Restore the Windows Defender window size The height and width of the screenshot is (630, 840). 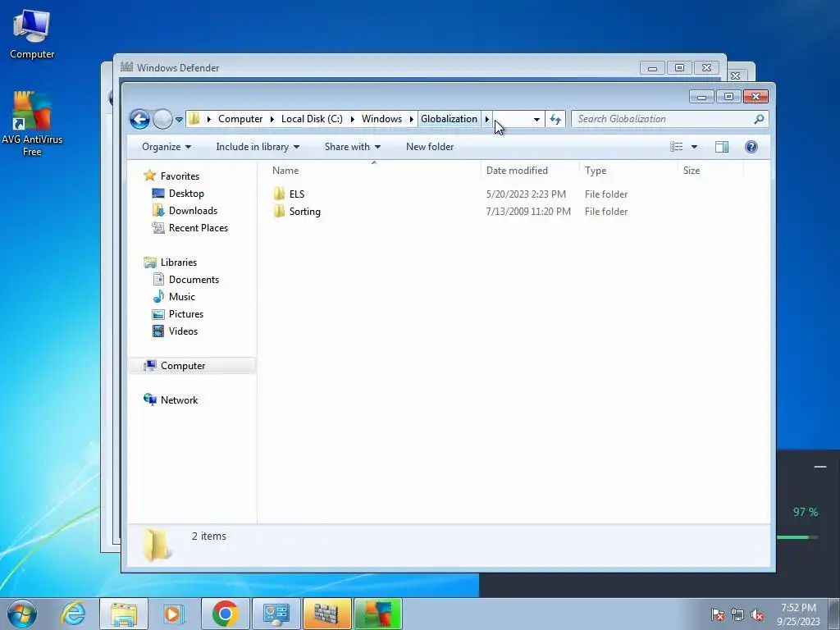(x=679, y=68)
